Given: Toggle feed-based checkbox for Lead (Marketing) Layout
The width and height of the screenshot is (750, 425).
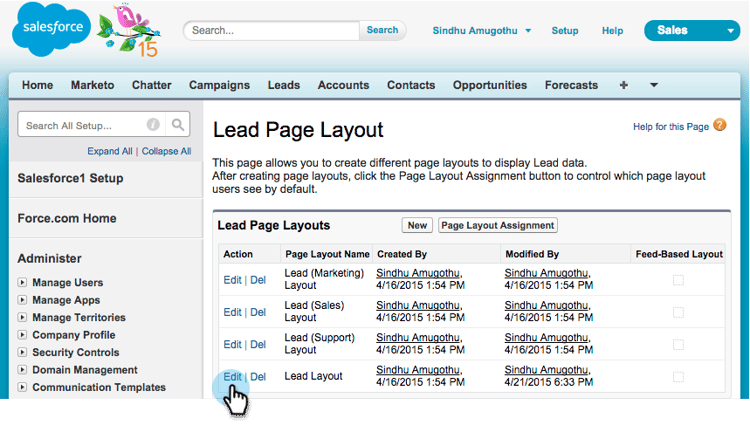Looking at the screenshot, I should [x=678, y=280].
